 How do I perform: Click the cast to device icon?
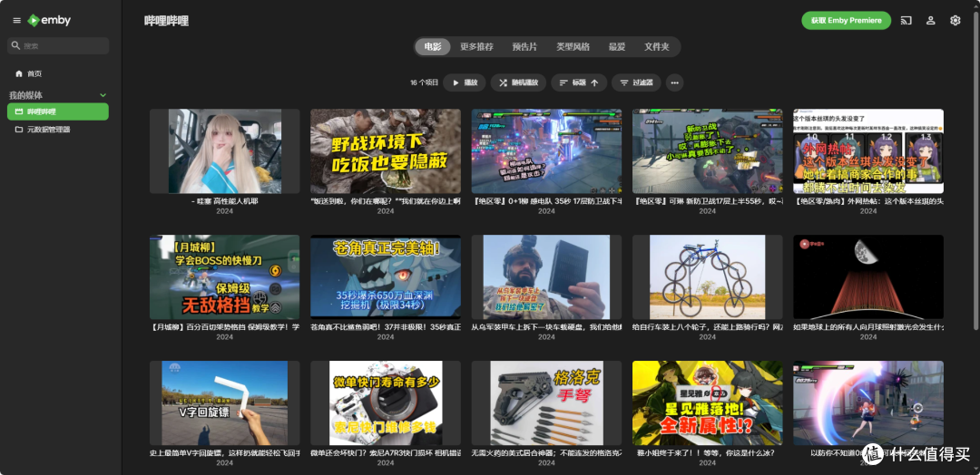[906, 21]
